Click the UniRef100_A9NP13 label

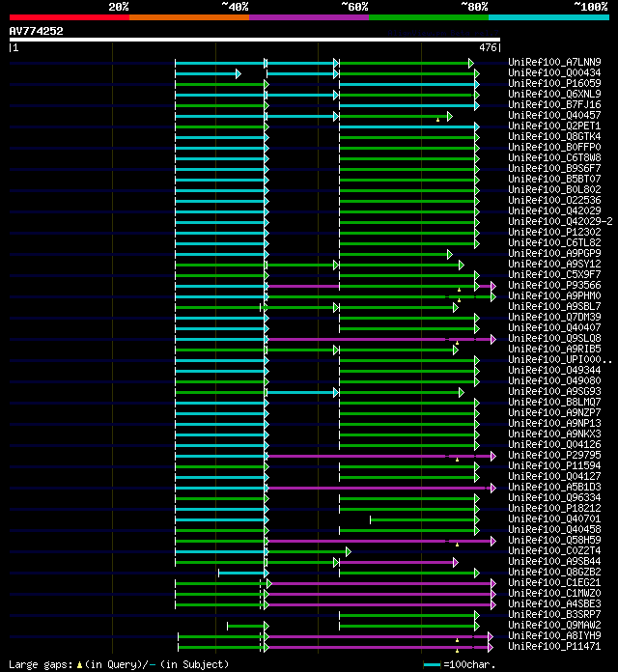point(554,423)
